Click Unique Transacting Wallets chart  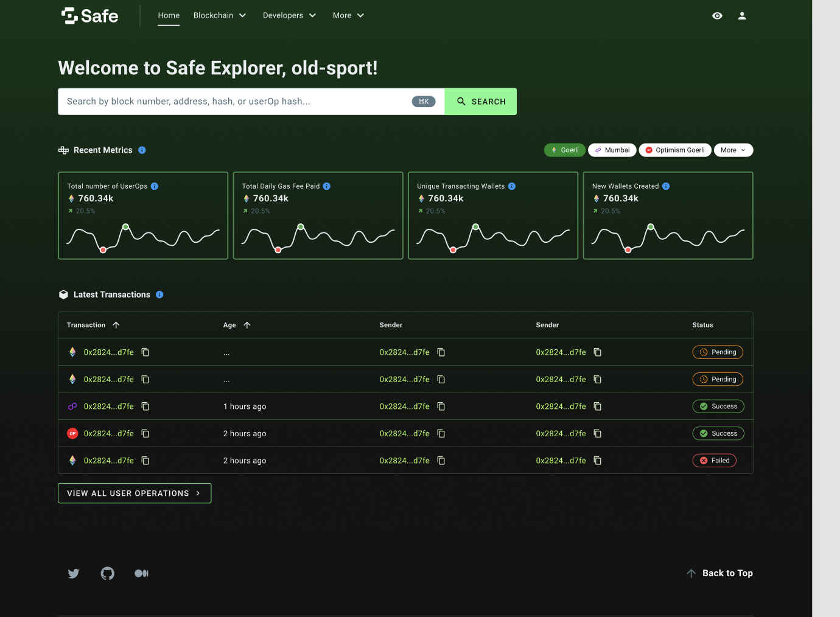(493, 237)
